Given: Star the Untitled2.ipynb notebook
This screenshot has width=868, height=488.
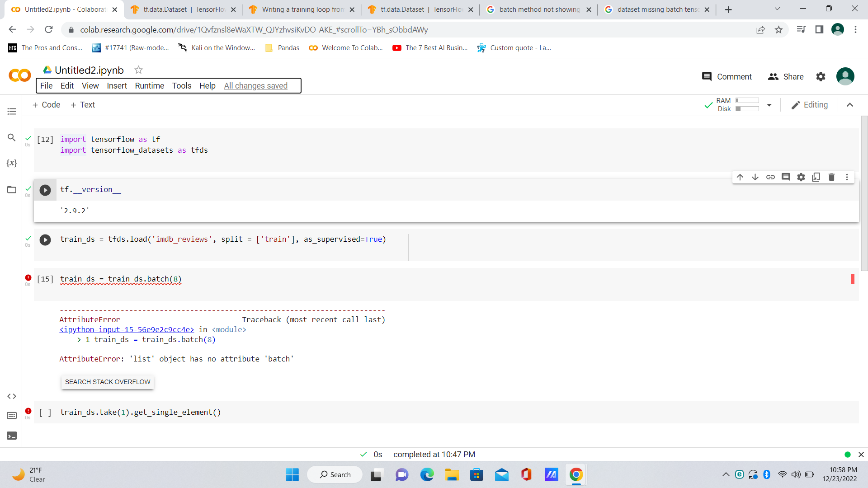Looking at the screenshot, I should click(x=138, y=70).
